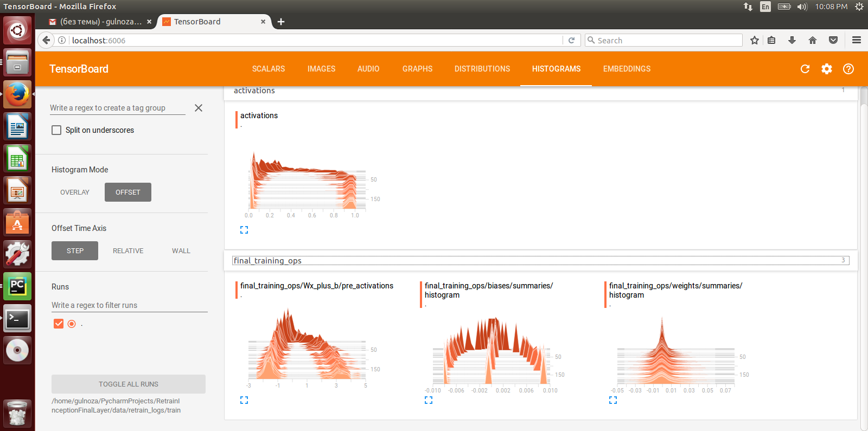Image resolution: width=868 pixels, height=431 pixels.
Task: Expand the biases histogram to full size
Action: (429, 400)
